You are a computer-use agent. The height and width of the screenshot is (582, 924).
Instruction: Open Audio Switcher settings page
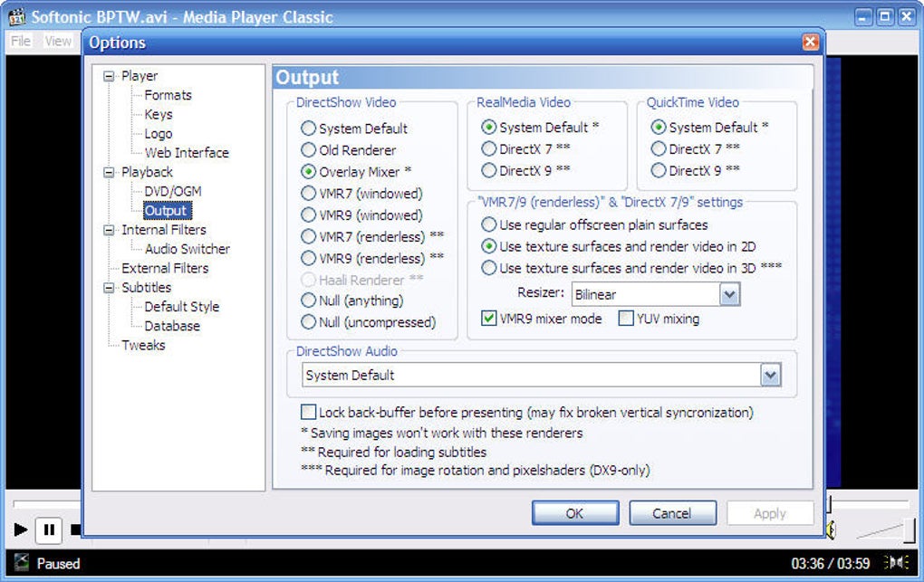[188, 249]
